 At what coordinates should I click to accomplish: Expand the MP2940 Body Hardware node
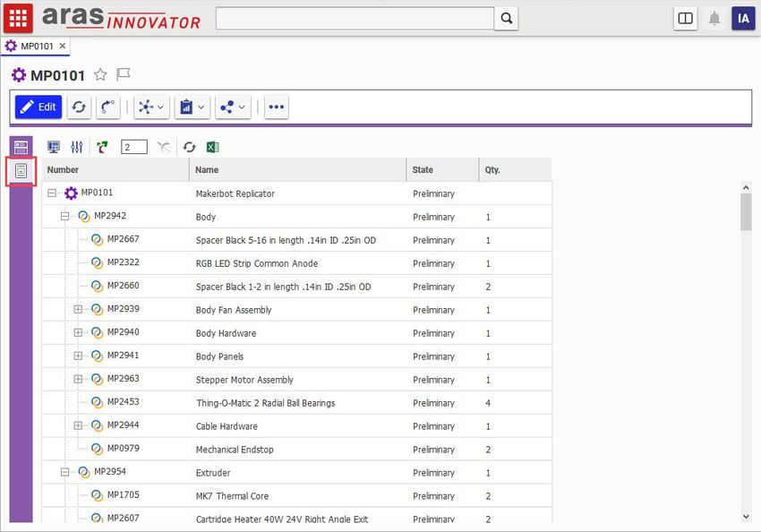click(x=78, y=332)
